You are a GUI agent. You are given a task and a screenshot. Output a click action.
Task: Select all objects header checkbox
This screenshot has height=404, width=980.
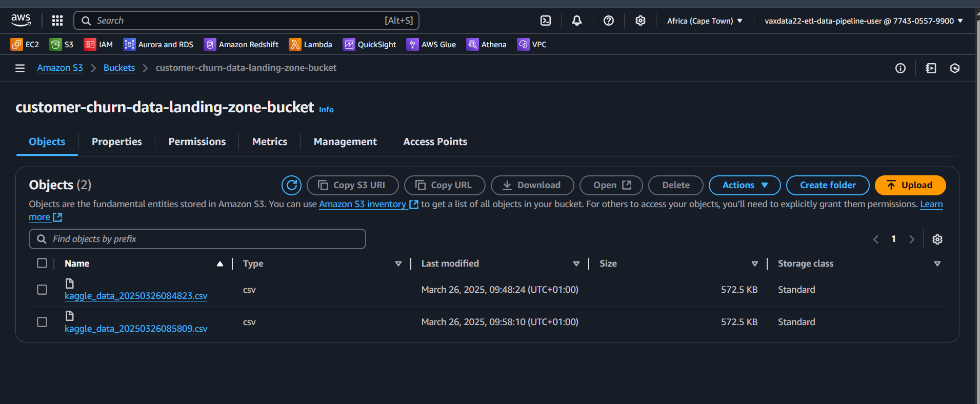pyautogui.click(x=42, y=263)
